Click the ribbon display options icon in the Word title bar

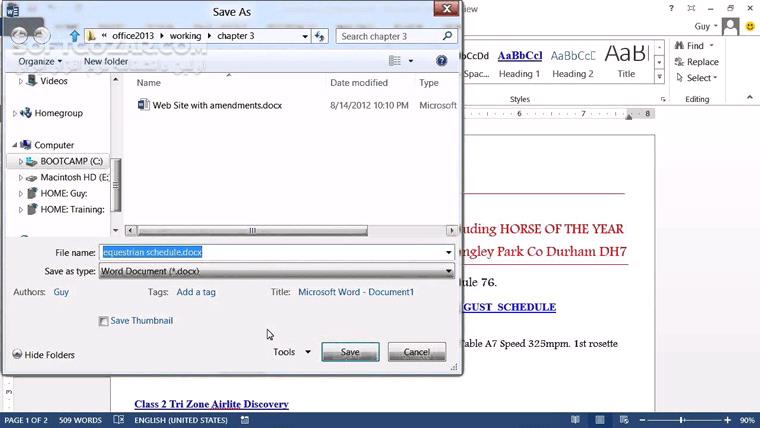[x=691, y=8]
